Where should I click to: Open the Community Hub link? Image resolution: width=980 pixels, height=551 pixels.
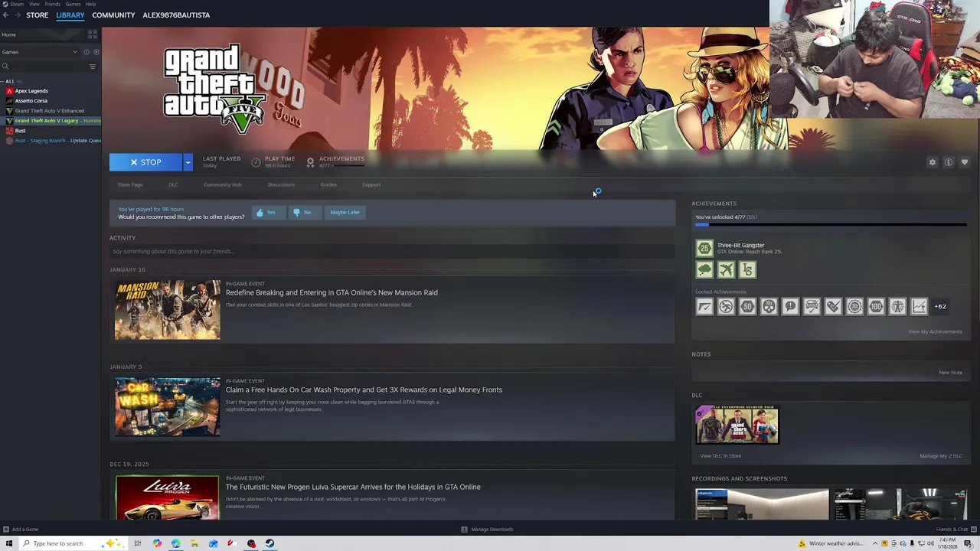point(223,184)
